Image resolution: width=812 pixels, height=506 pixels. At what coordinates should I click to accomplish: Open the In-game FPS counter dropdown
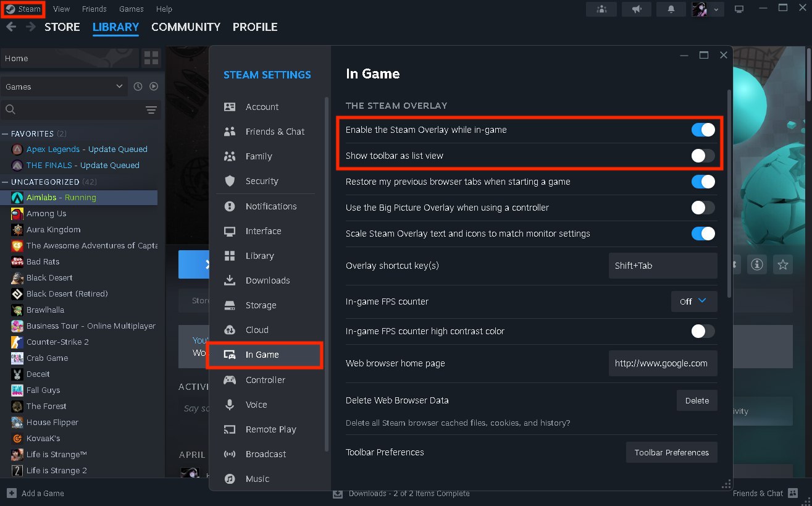pos(693,301)
